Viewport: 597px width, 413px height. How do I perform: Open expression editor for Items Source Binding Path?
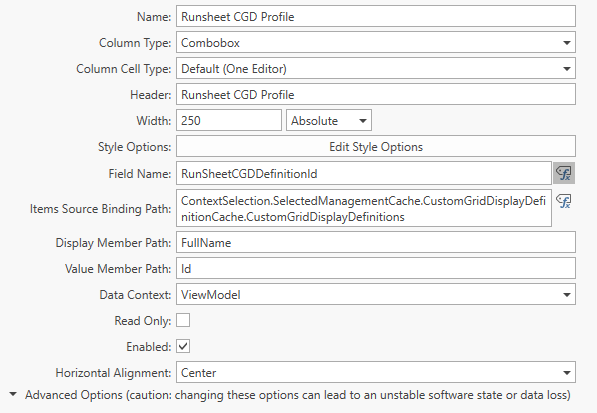[x=564, y=201]
